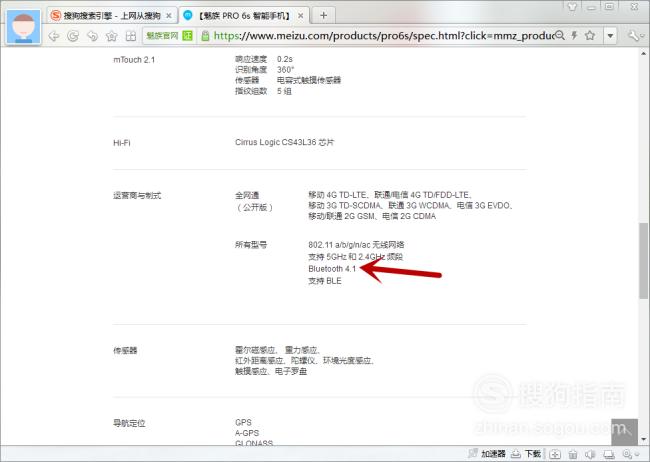650x462 pixels.
Task: Click the '全网通' label
Action: (x=247, y=195)
